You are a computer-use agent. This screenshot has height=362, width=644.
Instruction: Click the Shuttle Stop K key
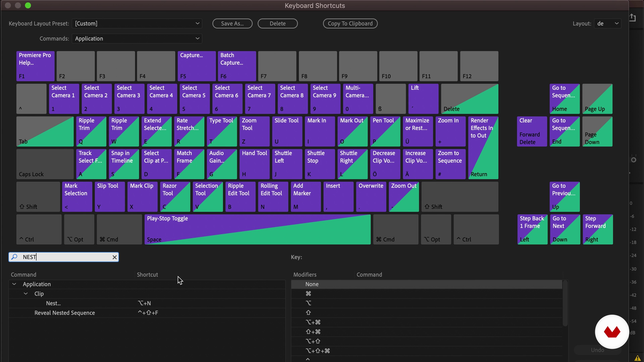[320, 164]
